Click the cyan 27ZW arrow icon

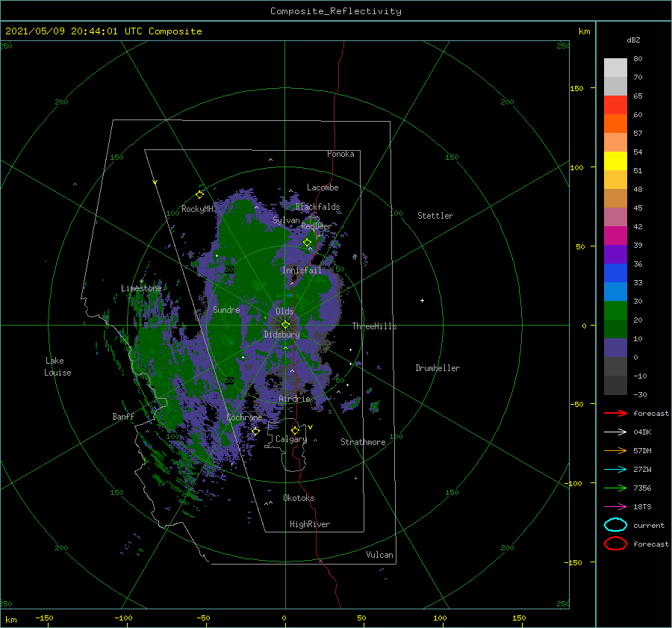click(615, 470)
